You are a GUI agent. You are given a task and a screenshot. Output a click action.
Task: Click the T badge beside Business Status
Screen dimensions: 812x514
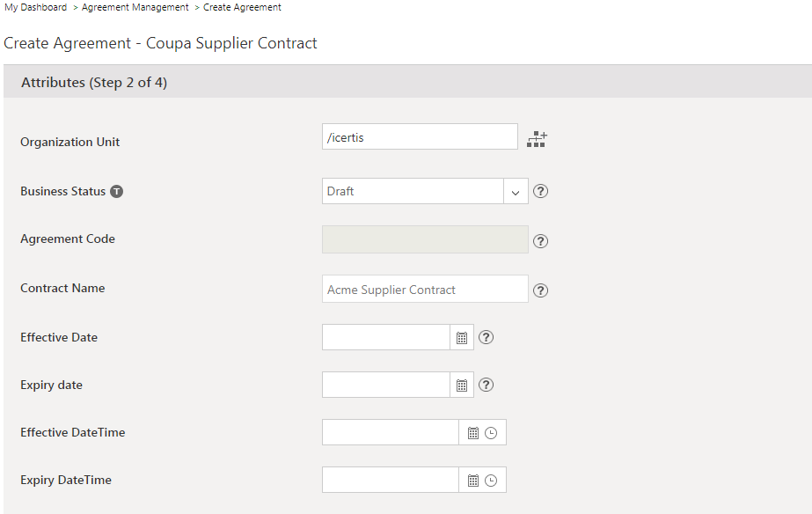tap(116, 192)
